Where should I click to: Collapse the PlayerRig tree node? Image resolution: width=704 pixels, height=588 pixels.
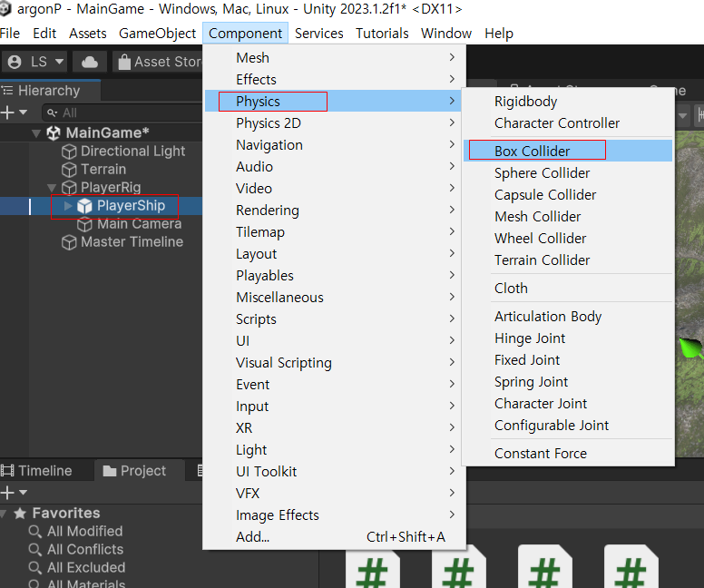point(52,187)
